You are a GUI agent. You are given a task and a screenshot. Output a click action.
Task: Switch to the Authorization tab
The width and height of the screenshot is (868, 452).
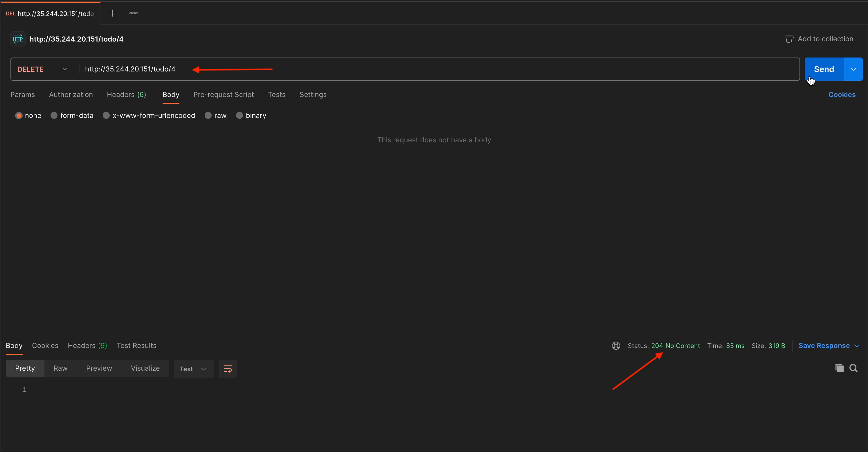[71, 95]
